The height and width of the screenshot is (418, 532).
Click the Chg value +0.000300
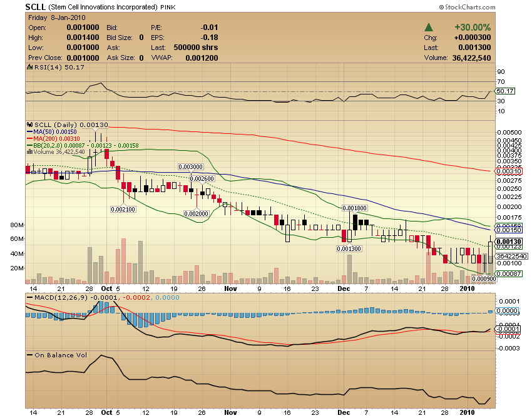(x=473, y=38)
